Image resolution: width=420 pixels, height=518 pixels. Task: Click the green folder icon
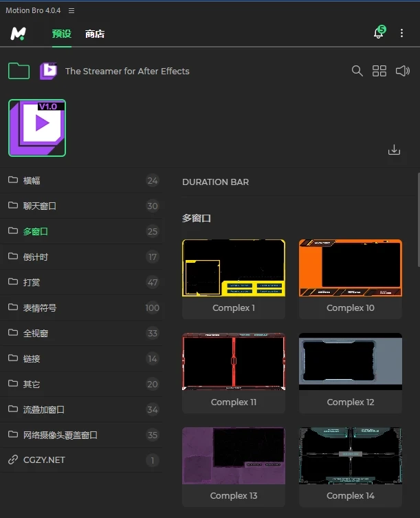pyautogui.click(x=19, y=71)
